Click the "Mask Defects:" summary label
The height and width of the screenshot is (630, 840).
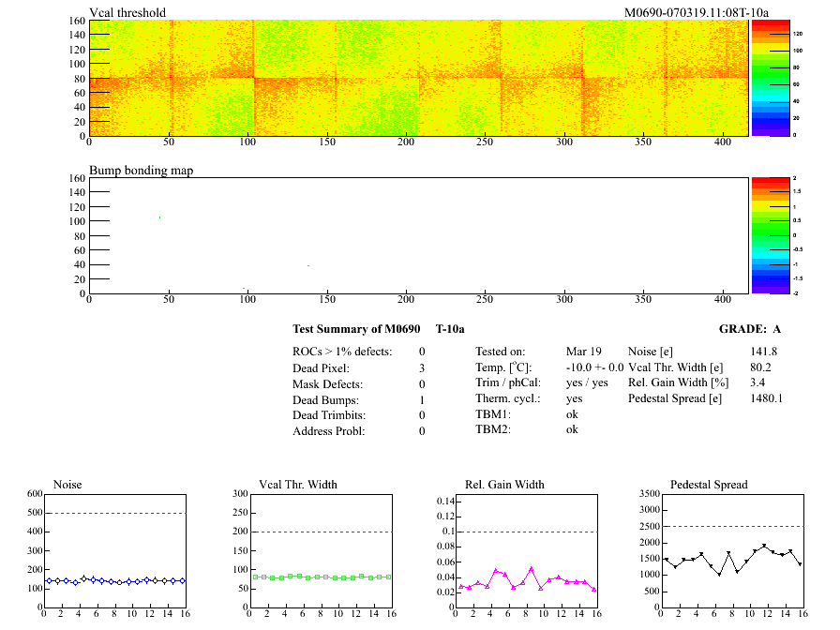tap(327, 383)
